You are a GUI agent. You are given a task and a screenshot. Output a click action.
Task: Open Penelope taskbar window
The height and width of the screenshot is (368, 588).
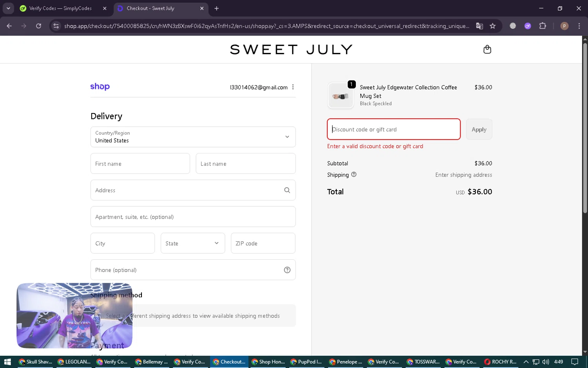(346, 362)
